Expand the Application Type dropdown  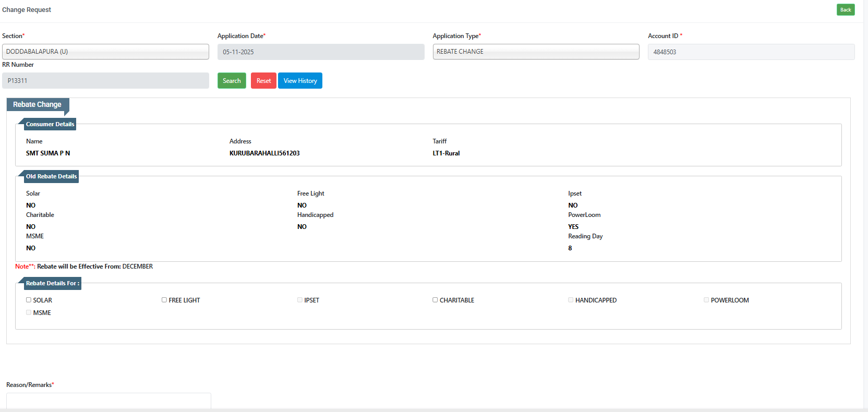click(536, 52)
